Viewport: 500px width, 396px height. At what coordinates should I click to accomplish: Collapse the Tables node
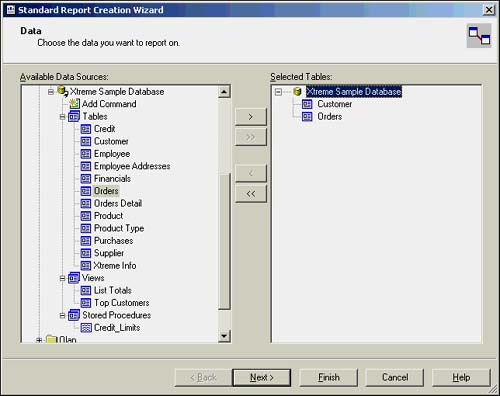(62, 117)
